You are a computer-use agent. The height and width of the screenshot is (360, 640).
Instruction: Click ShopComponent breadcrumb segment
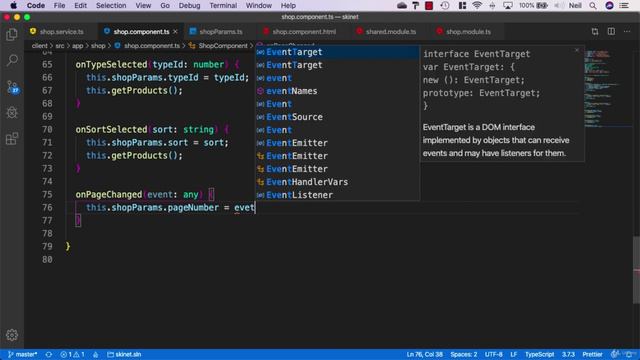[218, 46]
